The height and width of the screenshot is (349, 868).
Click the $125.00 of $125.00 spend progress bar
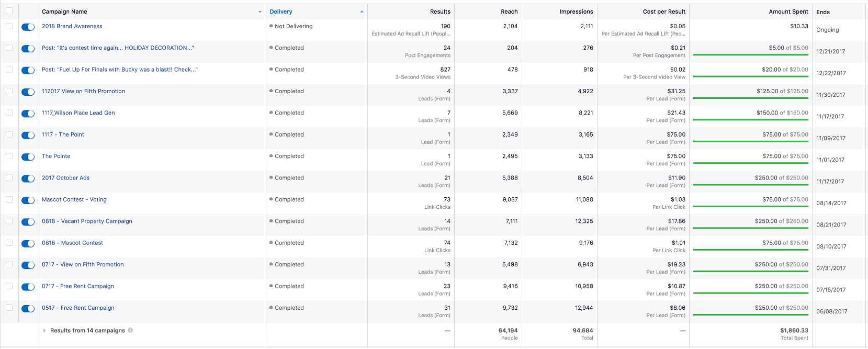pos(751,98)
